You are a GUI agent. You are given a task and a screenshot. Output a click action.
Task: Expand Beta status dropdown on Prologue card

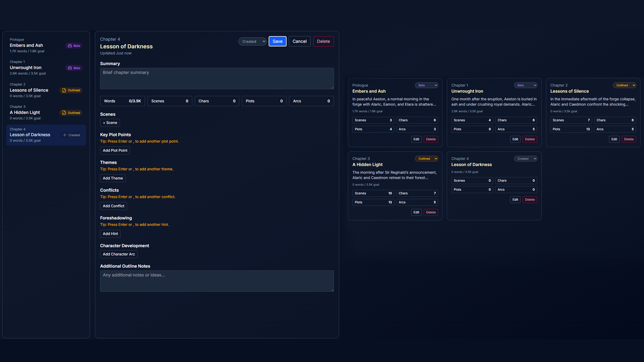pos(426,85)
